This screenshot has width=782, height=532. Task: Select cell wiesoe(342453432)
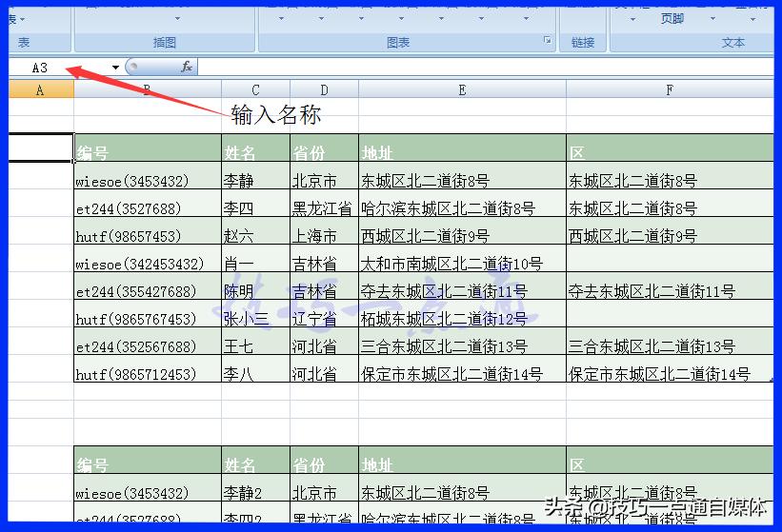[x=148, y=258]
